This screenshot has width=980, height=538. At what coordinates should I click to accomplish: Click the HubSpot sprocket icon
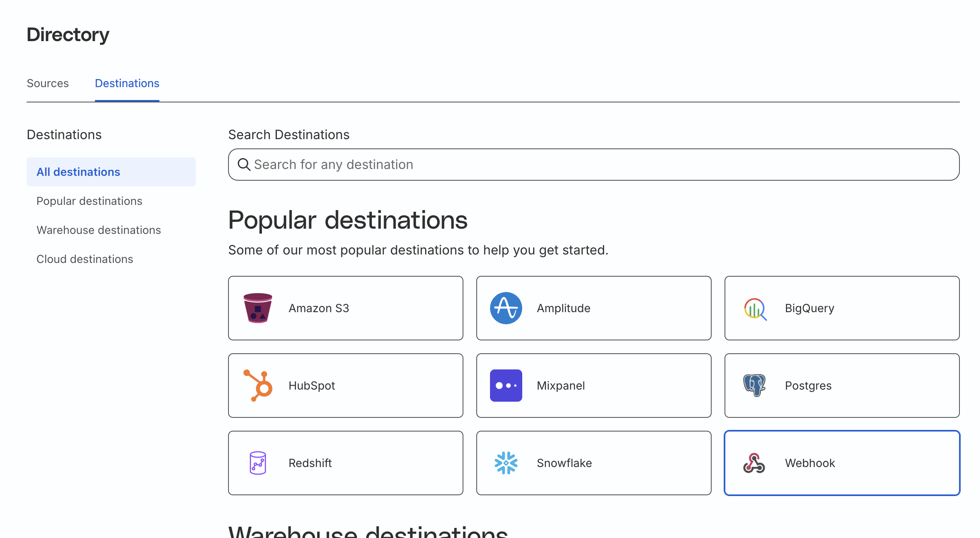click(x=258, y=386)
